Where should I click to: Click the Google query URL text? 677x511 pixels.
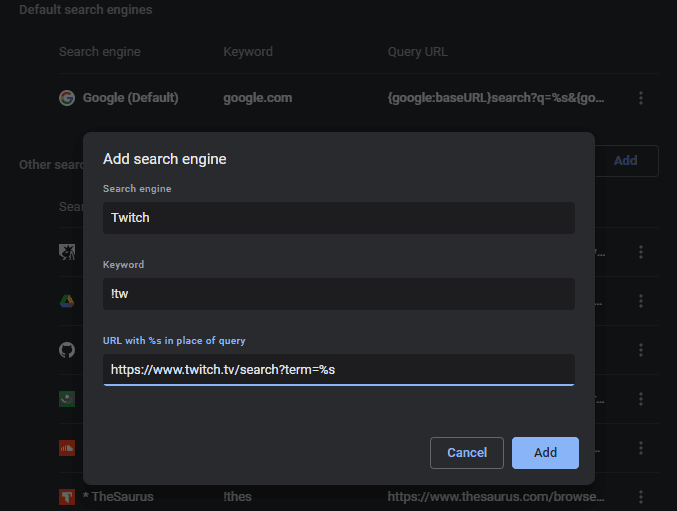coord(496,98)
